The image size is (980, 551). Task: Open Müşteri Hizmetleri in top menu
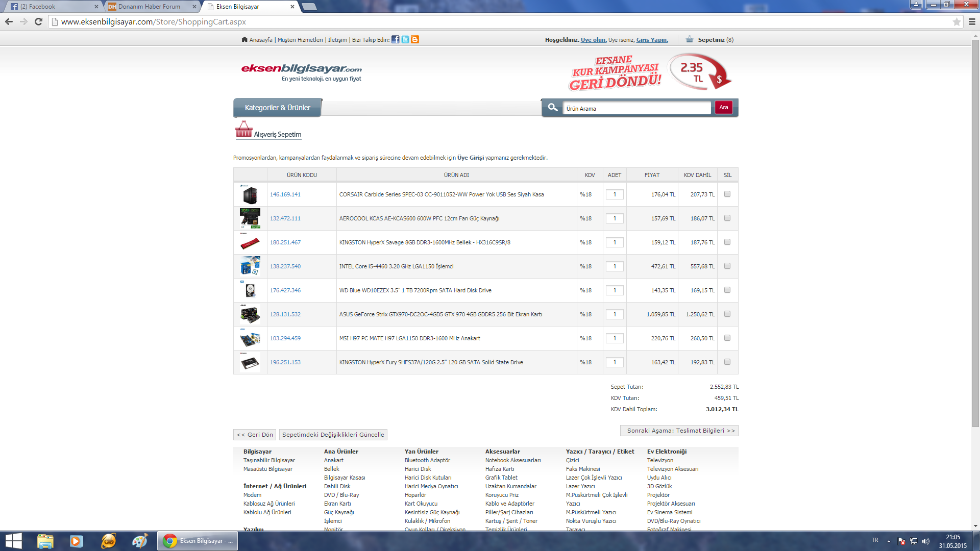(300, 40)
